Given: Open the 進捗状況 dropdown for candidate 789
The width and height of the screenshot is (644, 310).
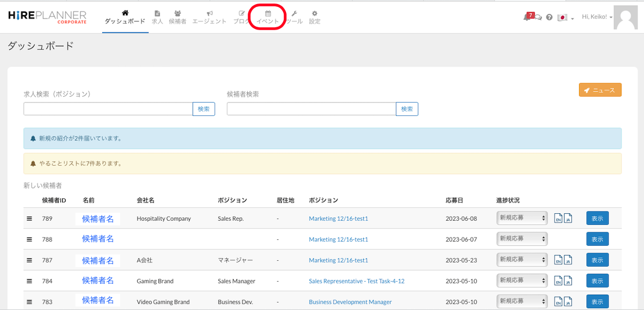Looking at the screenshot, I should (x=522, y=218).
